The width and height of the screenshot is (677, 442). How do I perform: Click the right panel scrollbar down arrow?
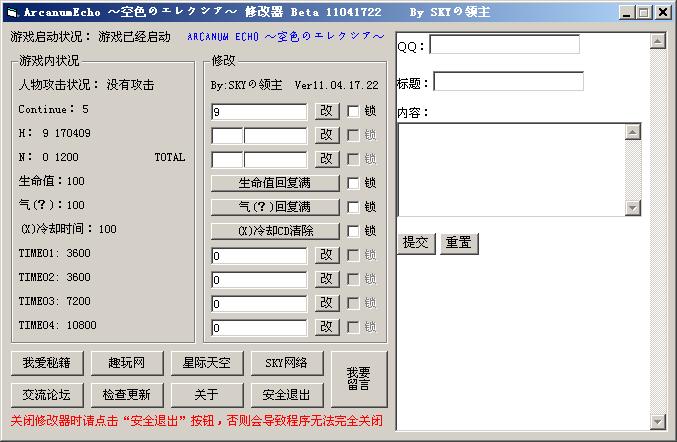(x=657, y=421)
